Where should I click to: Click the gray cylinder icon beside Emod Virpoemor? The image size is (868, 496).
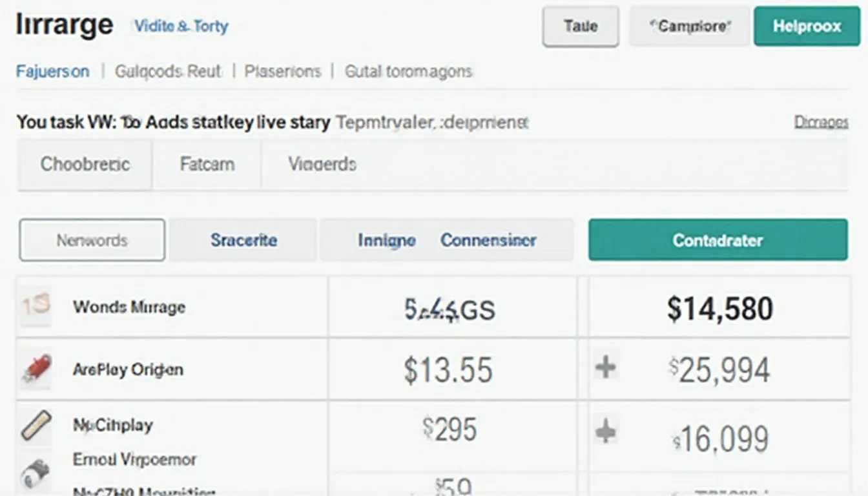tap(35, 474)
